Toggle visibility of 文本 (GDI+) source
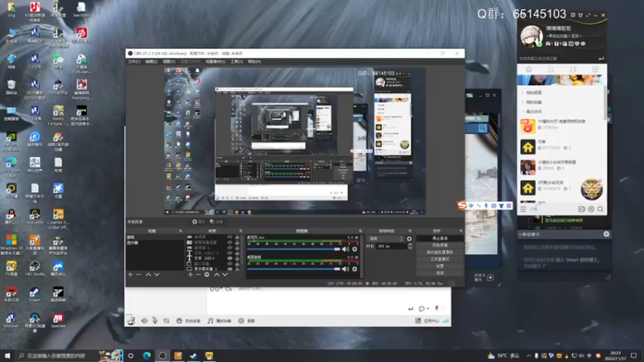This screenshot has width=644, height=362. [x=229, y=258]
